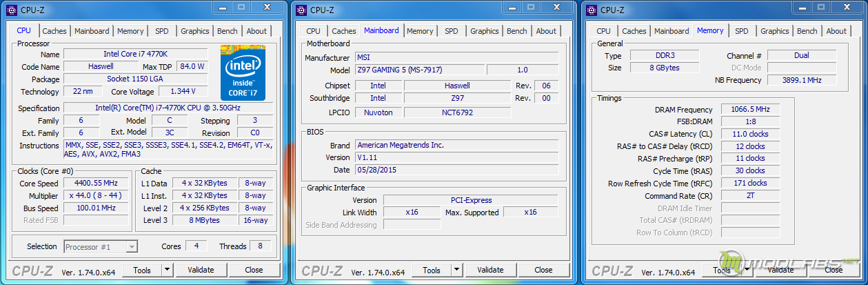Click the 1.344 V core voltage value
This screenshot has height=285, width=868.
[x=183, y=91]
